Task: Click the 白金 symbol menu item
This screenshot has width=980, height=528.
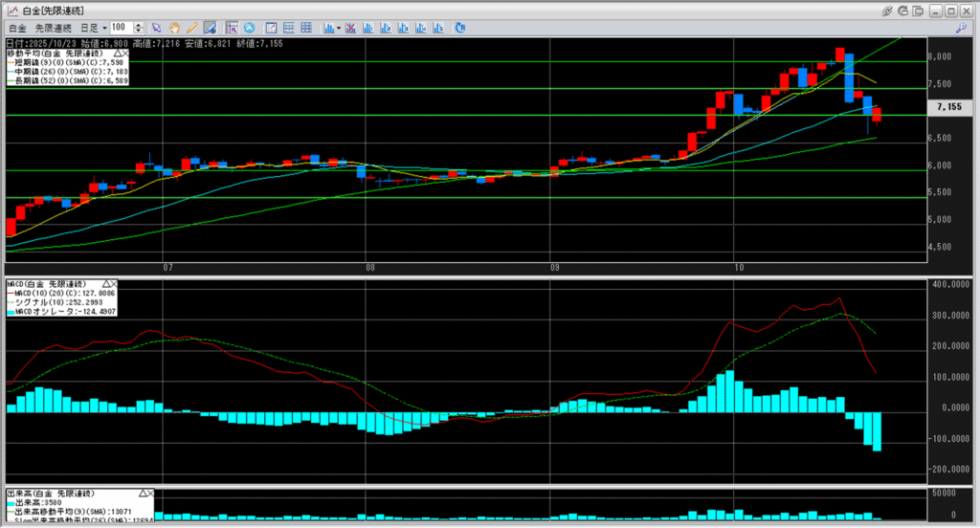Action: point(18,28)
